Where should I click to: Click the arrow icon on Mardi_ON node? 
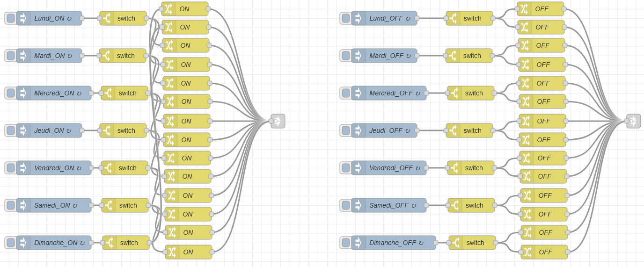click(x=23, y=56)
